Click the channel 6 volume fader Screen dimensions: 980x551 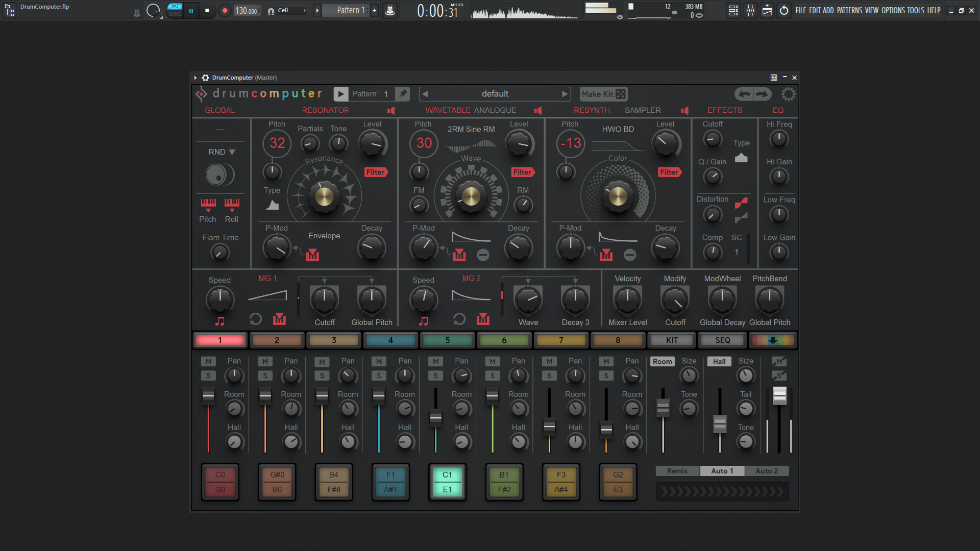(x=492, y=396)
